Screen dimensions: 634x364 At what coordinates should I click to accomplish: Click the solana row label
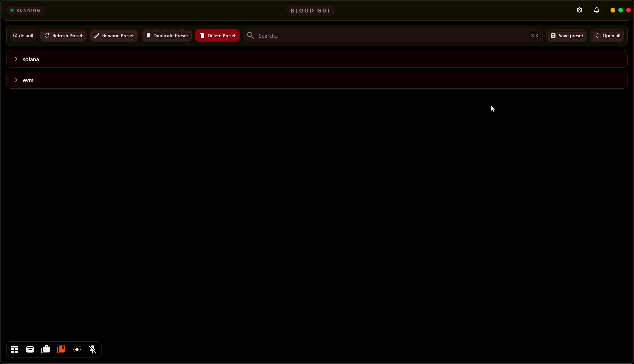coord(31,59)
